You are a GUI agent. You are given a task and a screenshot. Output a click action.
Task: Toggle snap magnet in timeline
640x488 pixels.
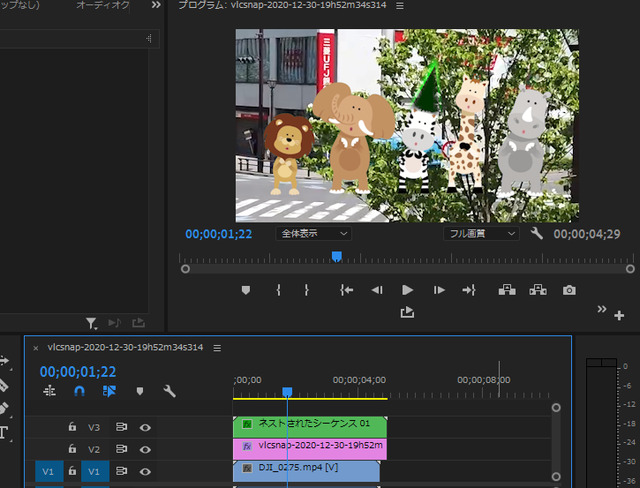pyautogui.click(x=79, y=391)
